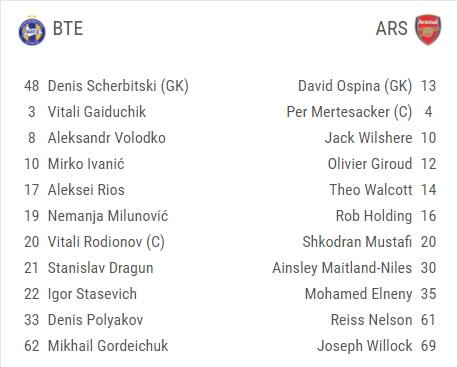Click Ainsley Maitland-Niles name
This screenshot has width=457, height=367.
342,268
